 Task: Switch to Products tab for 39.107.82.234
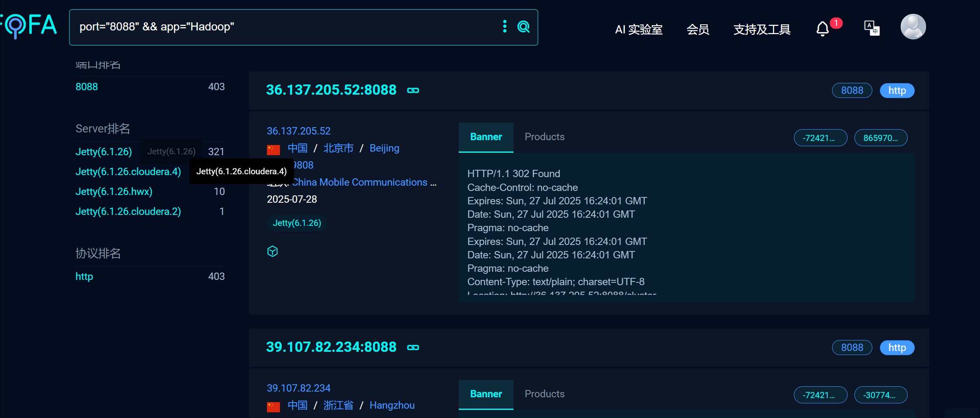click(544, 394)
